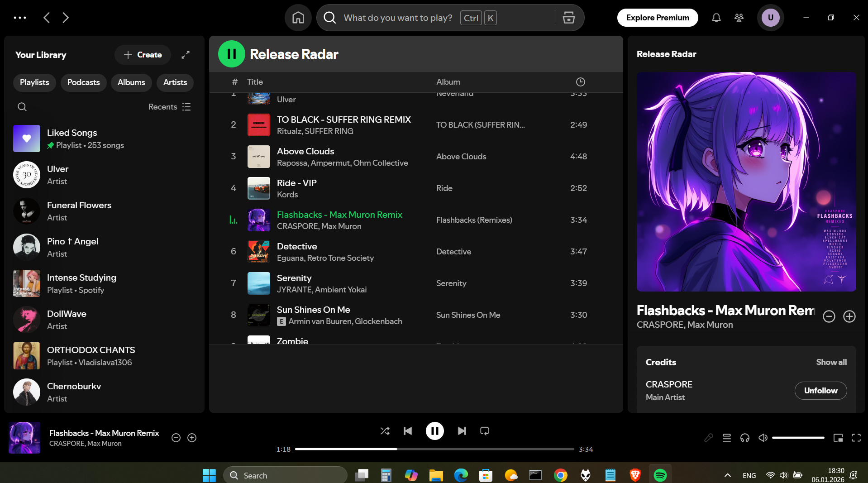Toggle repeat mode
Screen dimensions: 868x483
click(485, 431)
